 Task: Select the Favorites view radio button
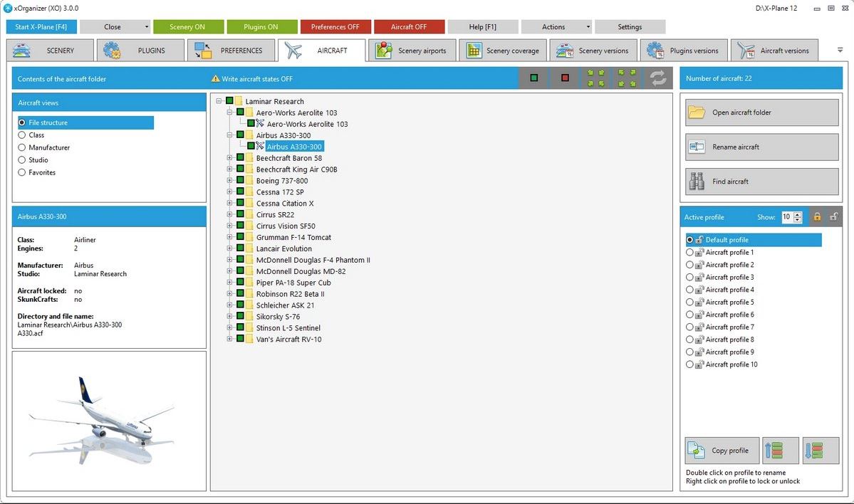coord(22,172)
